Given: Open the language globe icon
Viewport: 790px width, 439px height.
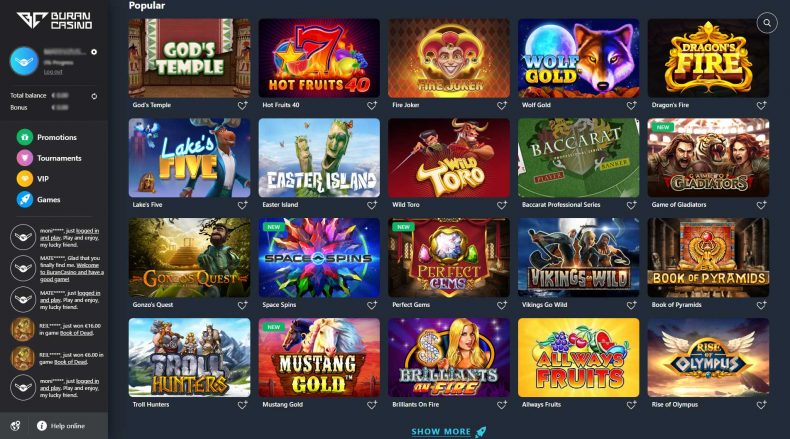Looking at the screenshot, I should (x=15, y=426).
